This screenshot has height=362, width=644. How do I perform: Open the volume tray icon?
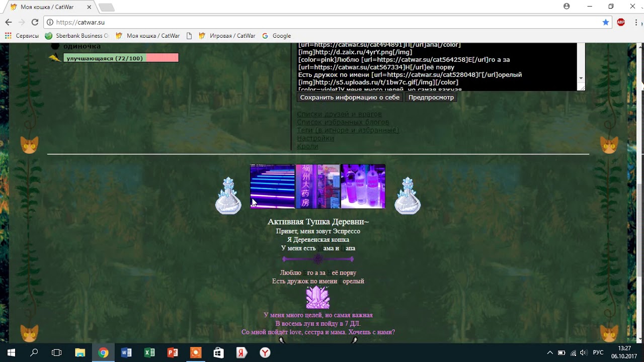[x=584, y=353]
